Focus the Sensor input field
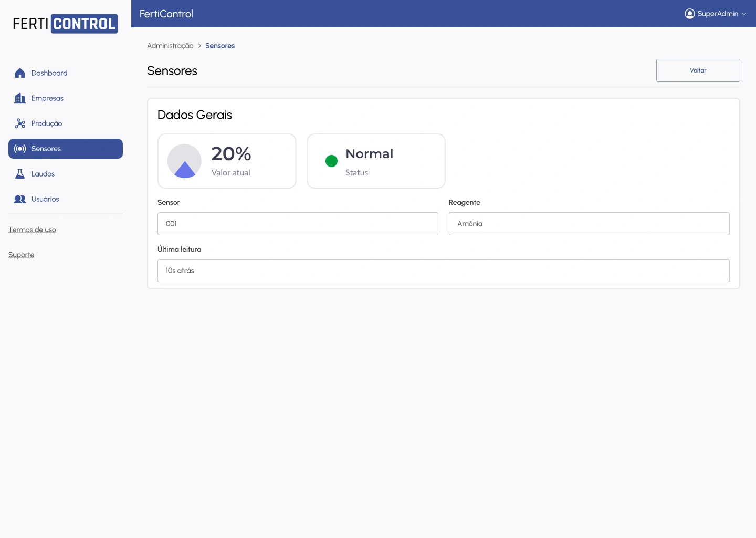Screen dimensions: 756x538 tap(298, 224)
